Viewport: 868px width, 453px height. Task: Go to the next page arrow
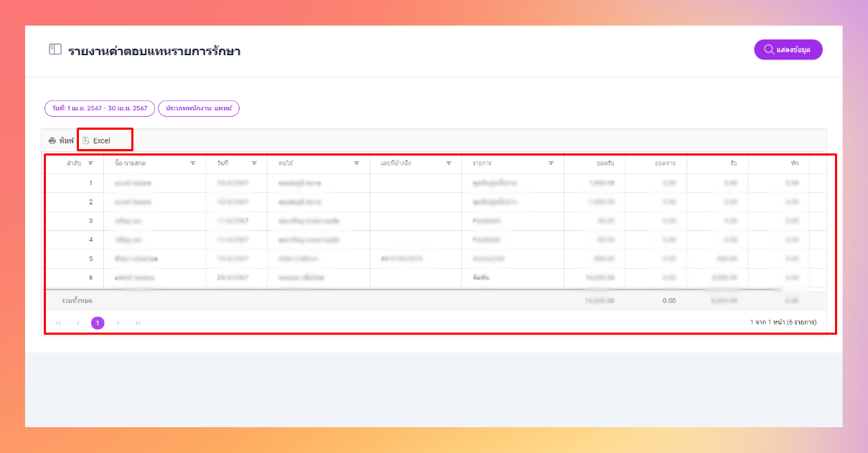118,323
